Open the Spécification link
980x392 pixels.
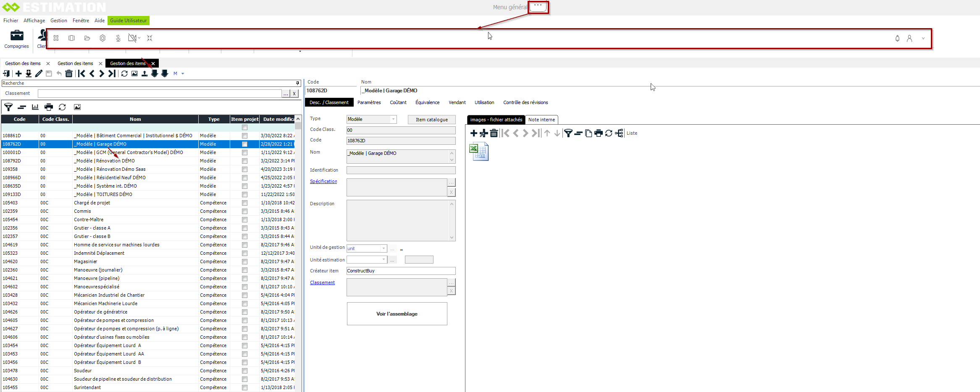[323, 181]
